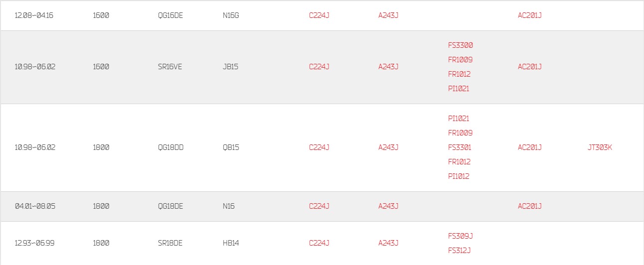This screenshot has height=265, width=644.
Task: Open the PI1012 part link
Action: coord(459,176)
